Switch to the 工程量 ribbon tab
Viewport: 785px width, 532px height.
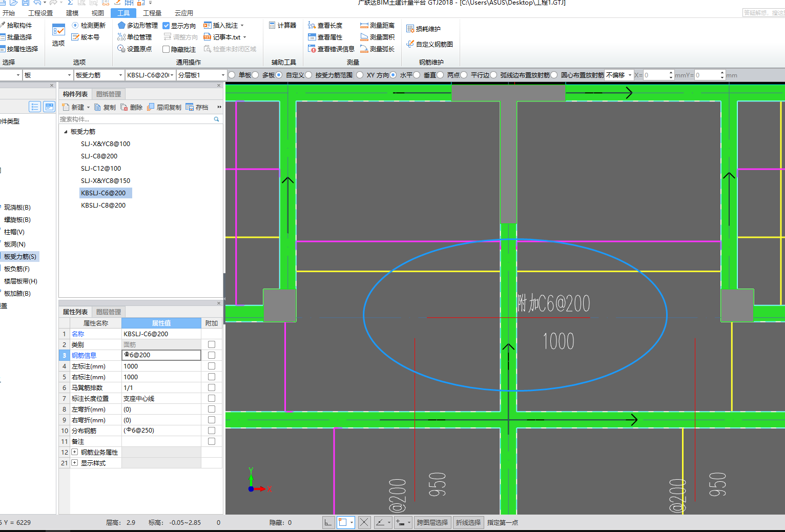tap(152, 13)
